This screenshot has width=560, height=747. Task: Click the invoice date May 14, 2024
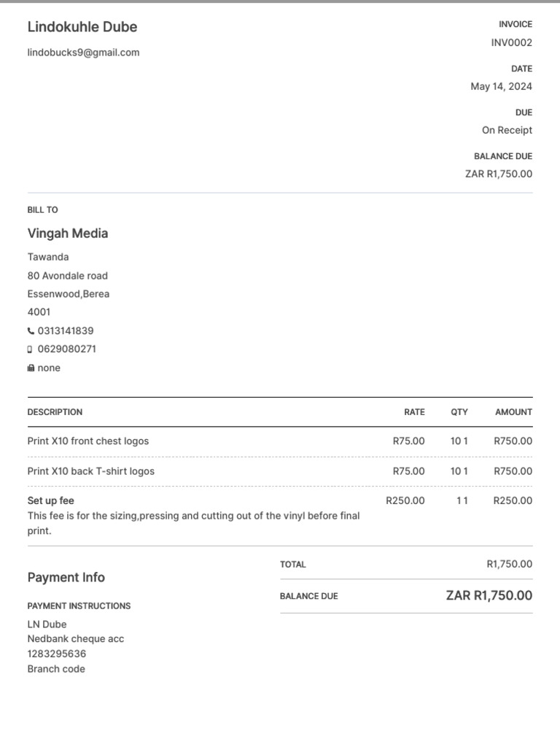tap(501, 86)
